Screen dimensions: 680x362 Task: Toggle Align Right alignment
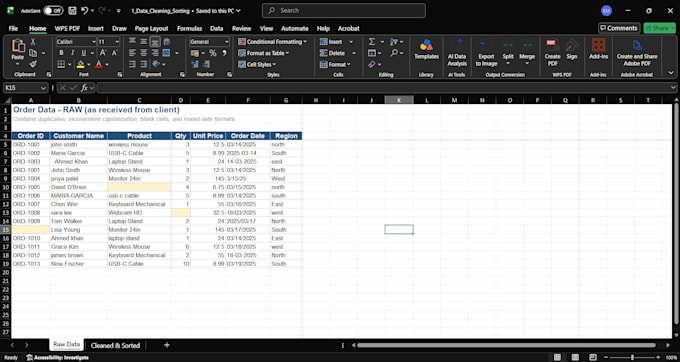coord(155,53)
